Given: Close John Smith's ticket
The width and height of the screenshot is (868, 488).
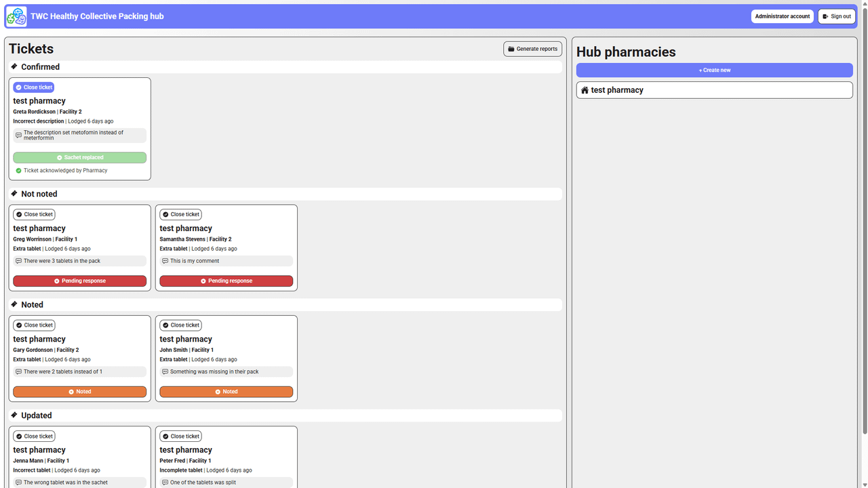Looking at the screenshot, I should point(180,325).
